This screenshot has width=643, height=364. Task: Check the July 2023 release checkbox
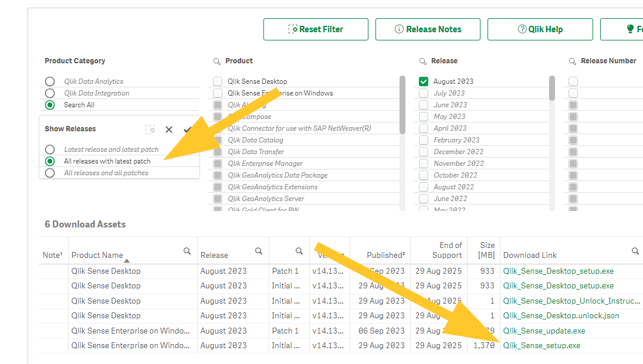[x=424, y=93]
